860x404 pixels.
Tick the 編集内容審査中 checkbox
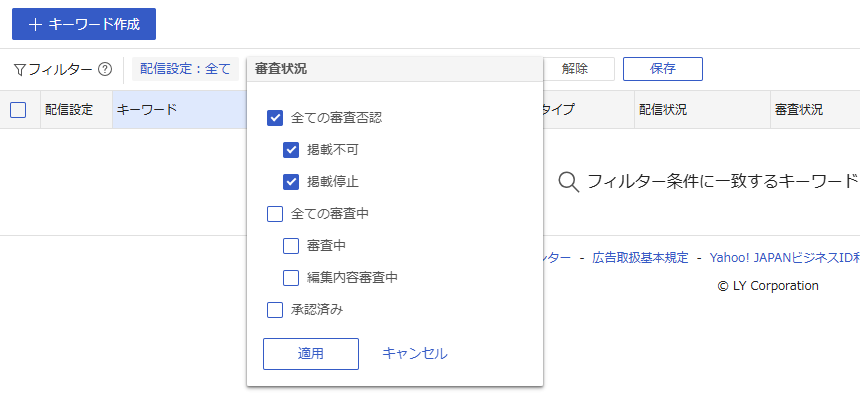pos(291,278)
